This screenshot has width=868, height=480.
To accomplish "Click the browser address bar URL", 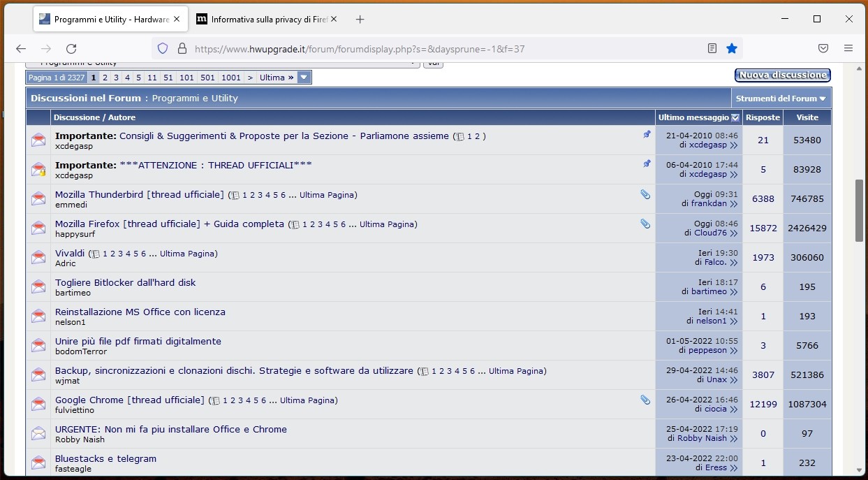I will point(360,49).
